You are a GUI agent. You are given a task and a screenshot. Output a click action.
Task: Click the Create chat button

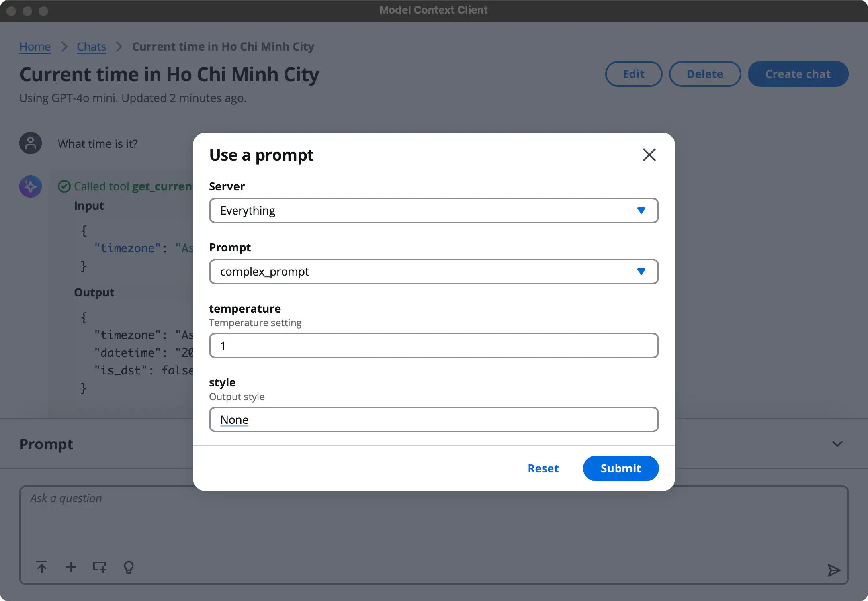798,74
